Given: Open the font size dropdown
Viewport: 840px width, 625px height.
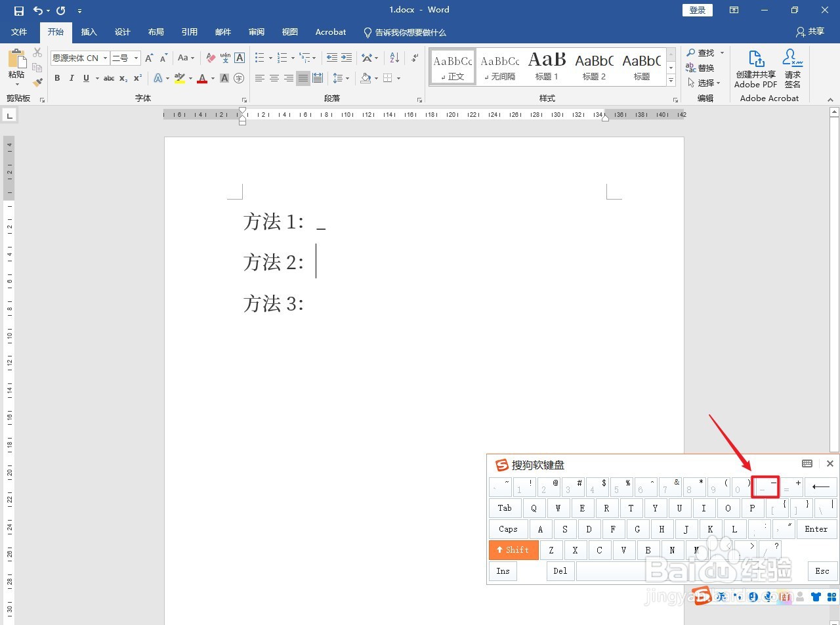Looking at the screenshot, I should point(135,58).
